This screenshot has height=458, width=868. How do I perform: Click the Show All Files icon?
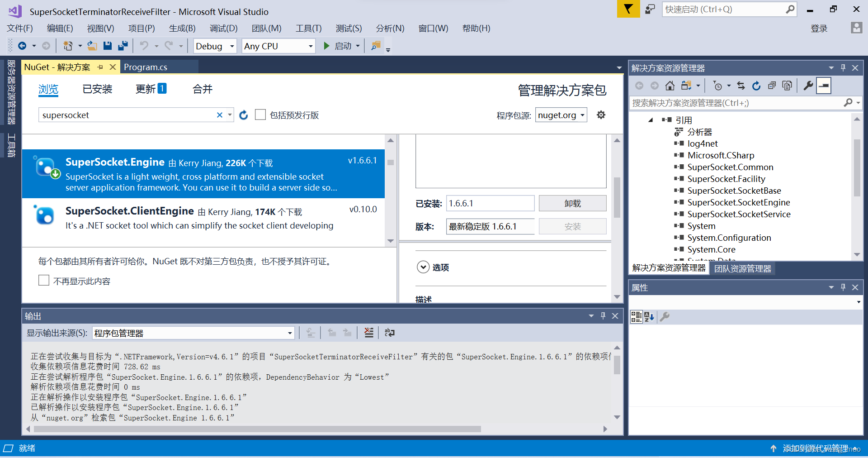(x=787, y=86)
